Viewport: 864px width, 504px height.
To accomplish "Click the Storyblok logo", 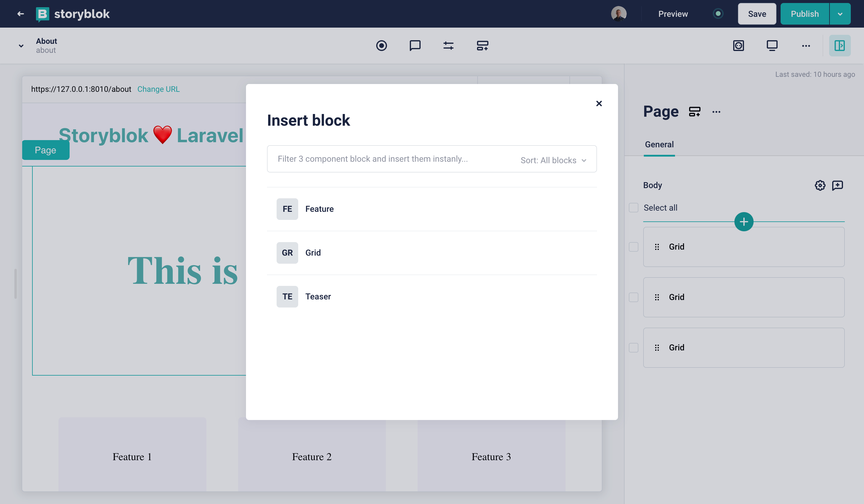I will pyautogui.click(x=73, y=14).
